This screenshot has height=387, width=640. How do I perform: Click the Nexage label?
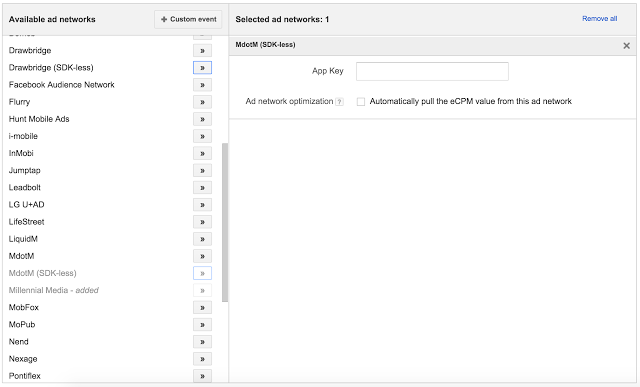(23, 359)
